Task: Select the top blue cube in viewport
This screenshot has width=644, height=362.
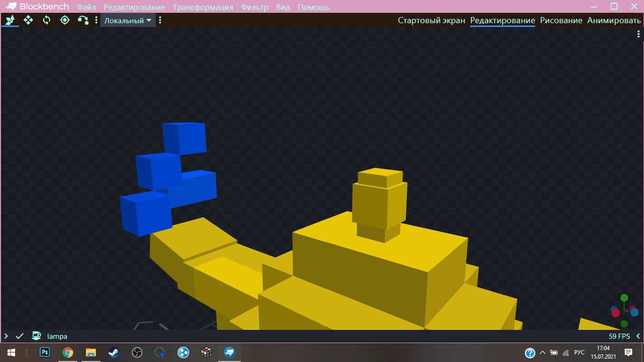Action: (185, 138)
